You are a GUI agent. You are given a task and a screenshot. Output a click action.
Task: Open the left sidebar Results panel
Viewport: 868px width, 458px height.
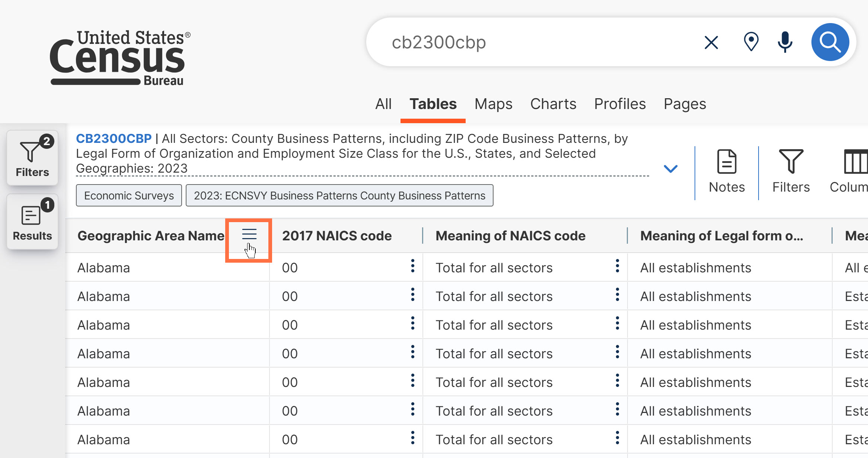[x=32, y=222]
